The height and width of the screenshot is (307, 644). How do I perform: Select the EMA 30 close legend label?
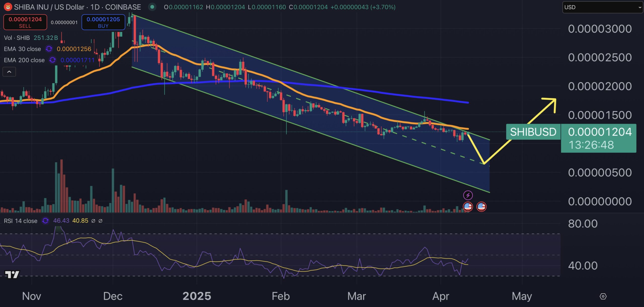pos(22,49)
